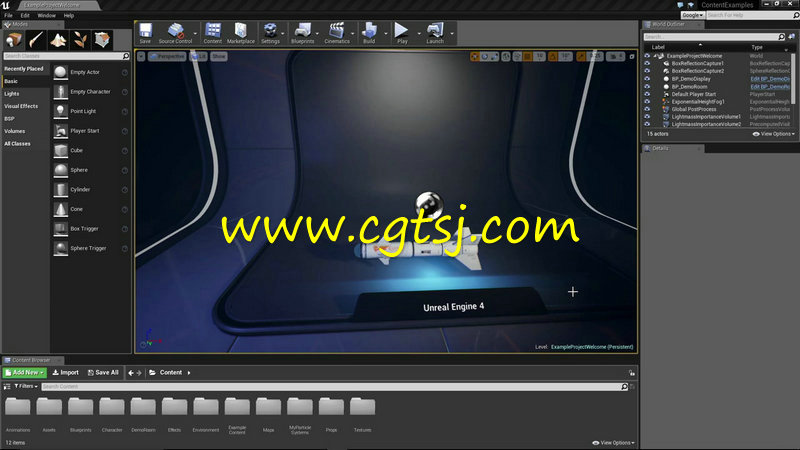Toggle visibility of ExampleProjectWelcome world
The height and width of the screenshot is (450, 800).
[x=647, y=56]
